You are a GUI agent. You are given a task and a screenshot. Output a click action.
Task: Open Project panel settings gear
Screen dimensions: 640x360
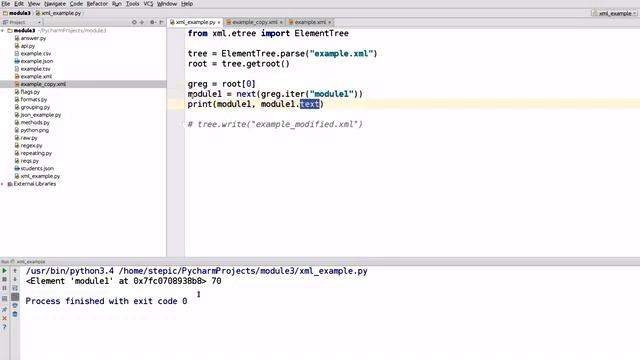(152, 22)
